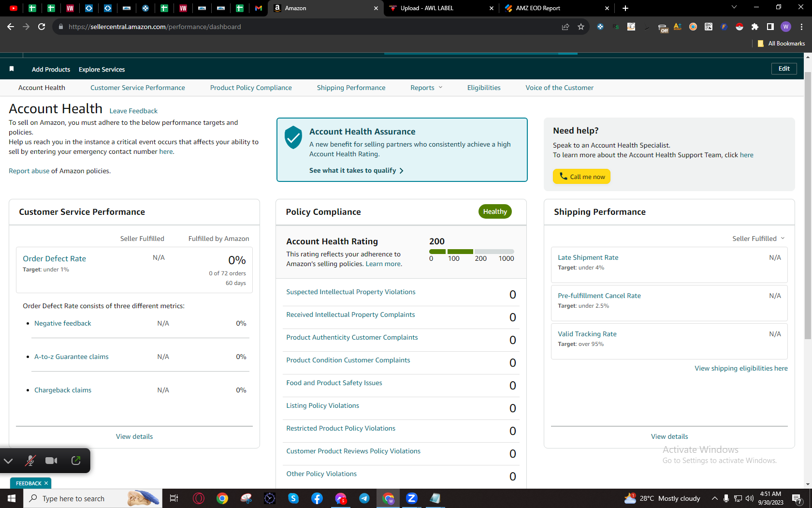812x508 pixels.
Task: Open the AMZScout extension icon
Action: 678,27
